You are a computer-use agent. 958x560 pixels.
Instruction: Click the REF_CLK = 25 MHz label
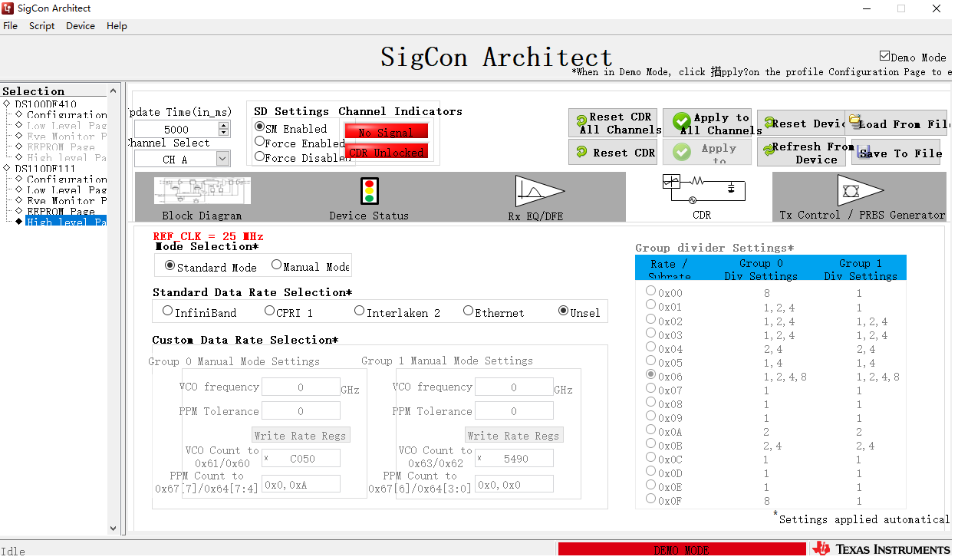(x=208, y=236)
